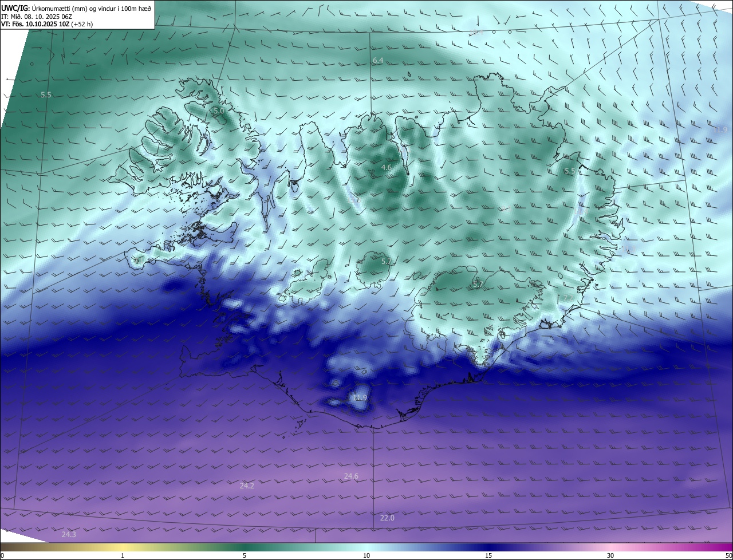
Task: Click the 5.0 value label over the Westfjords
Action: (x=219, y=111)
